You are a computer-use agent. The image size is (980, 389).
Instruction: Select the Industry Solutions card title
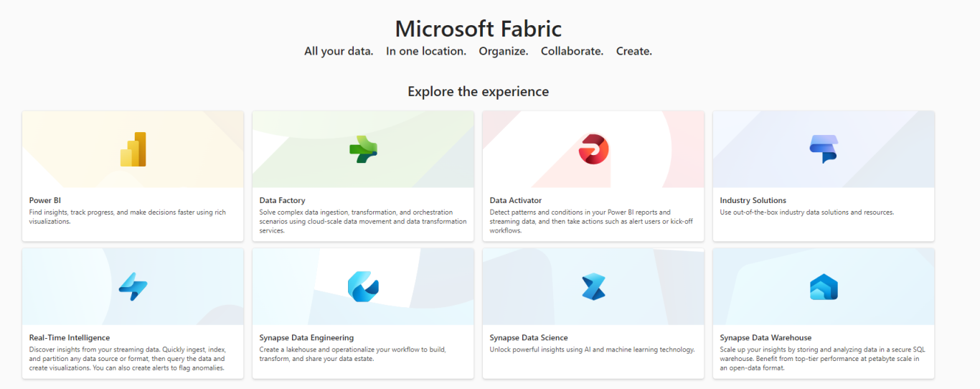(x=753, y=200)
